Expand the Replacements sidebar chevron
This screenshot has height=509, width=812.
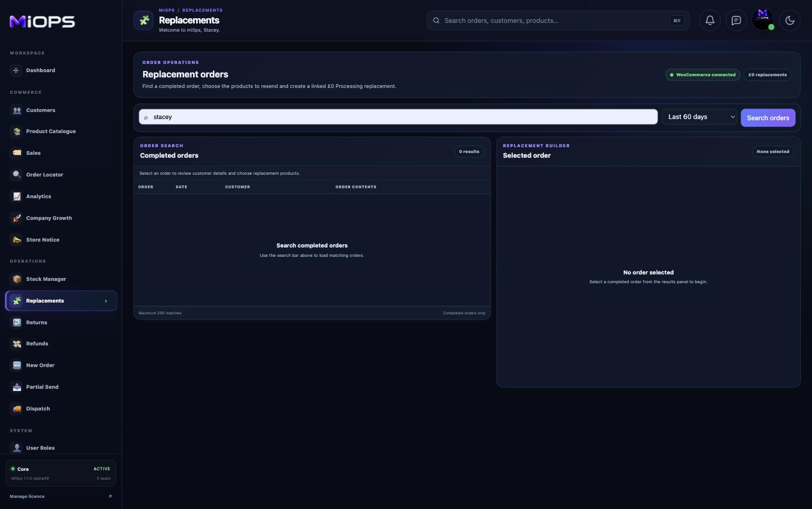(x=106, y=301)
